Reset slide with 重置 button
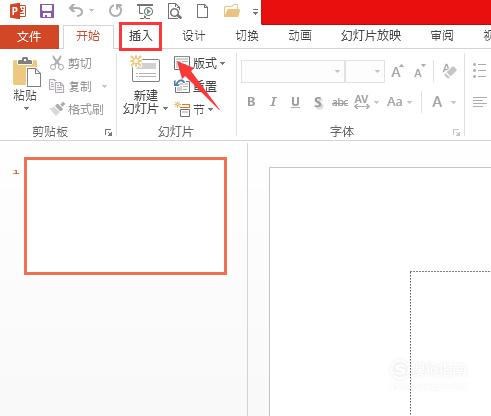Screen dimensions: 491x416 pos(195,86)
